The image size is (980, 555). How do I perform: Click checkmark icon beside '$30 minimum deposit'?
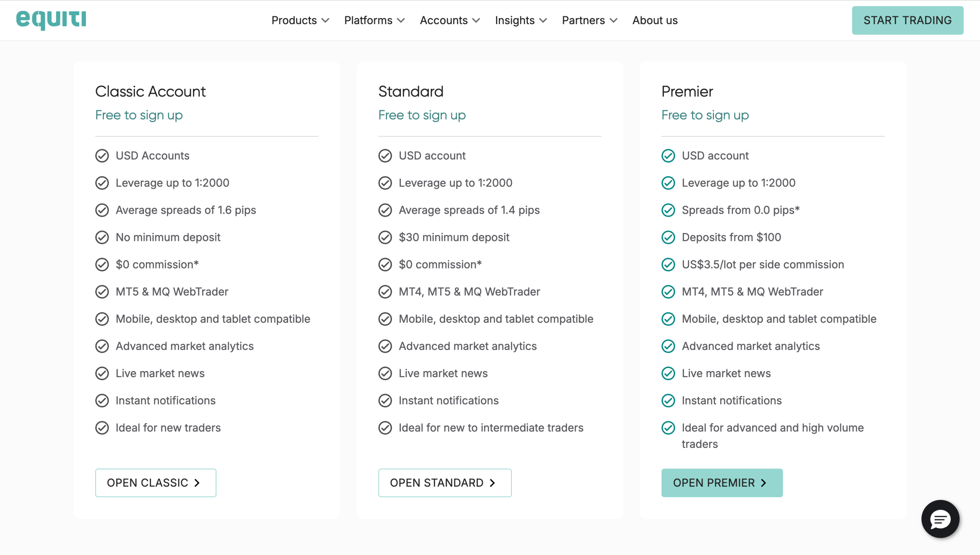[385, 237]
